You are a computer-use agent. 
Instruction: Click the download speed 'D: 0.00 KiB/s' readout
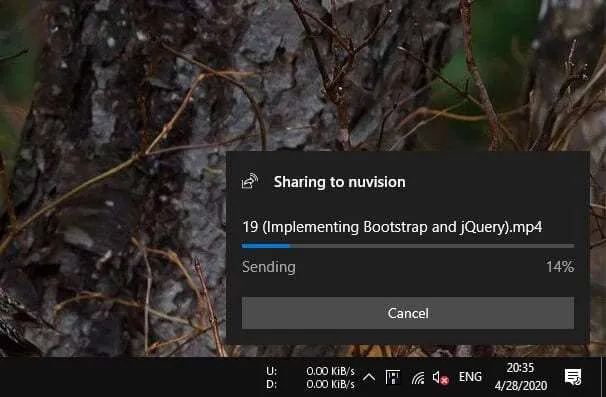coord(310,384)
